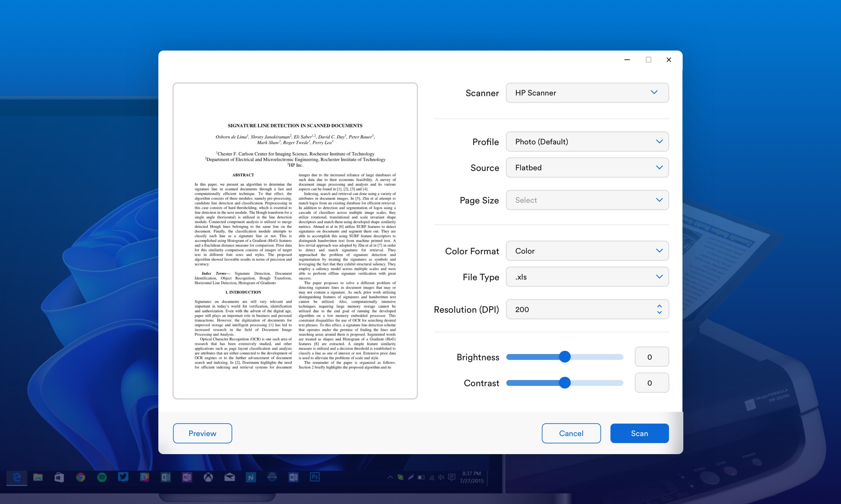Viewport: 841px width, 504px height.
Task: Click the Page Size Select dropdown
Action: (587, 200)
